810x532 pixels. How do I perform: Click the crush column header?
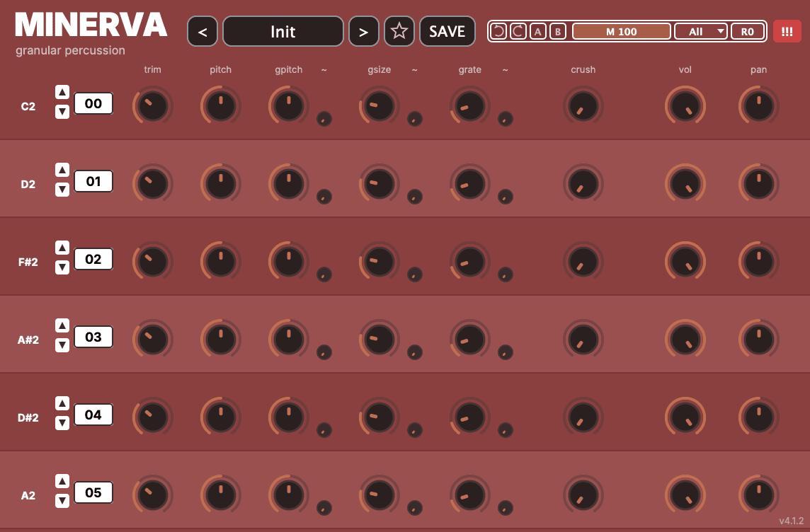pos(583,69)
